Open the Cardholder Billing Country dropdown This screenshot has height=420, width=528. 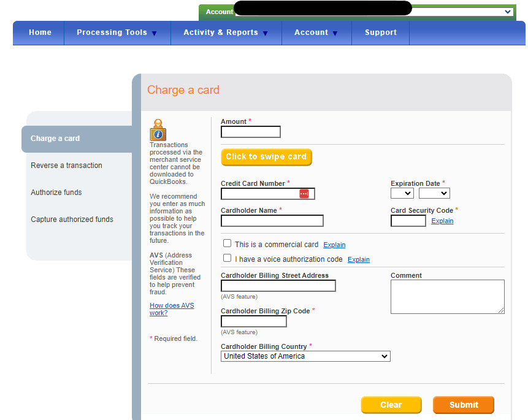[x=305, y=356]
